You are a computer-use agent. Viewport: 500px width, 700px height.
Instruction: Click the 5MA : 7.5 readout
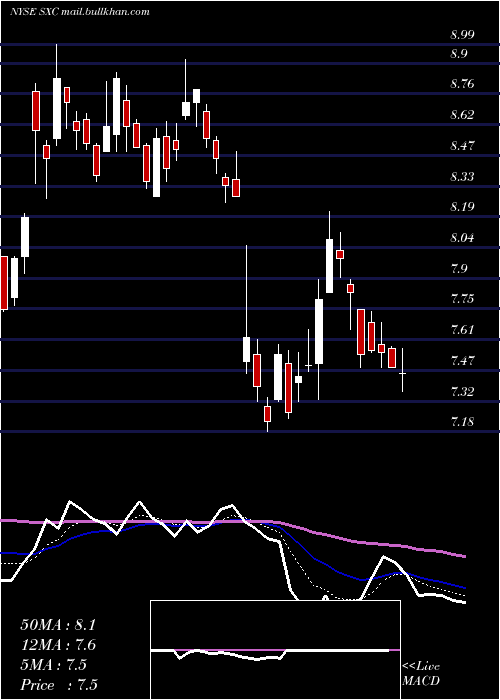(x=54, y=665)
